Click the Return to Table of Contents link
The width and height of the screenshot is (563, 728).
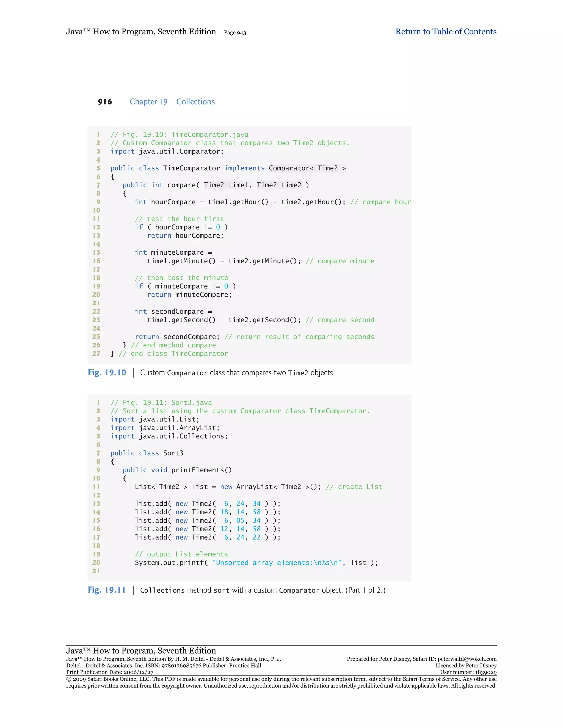coord(446,32)
